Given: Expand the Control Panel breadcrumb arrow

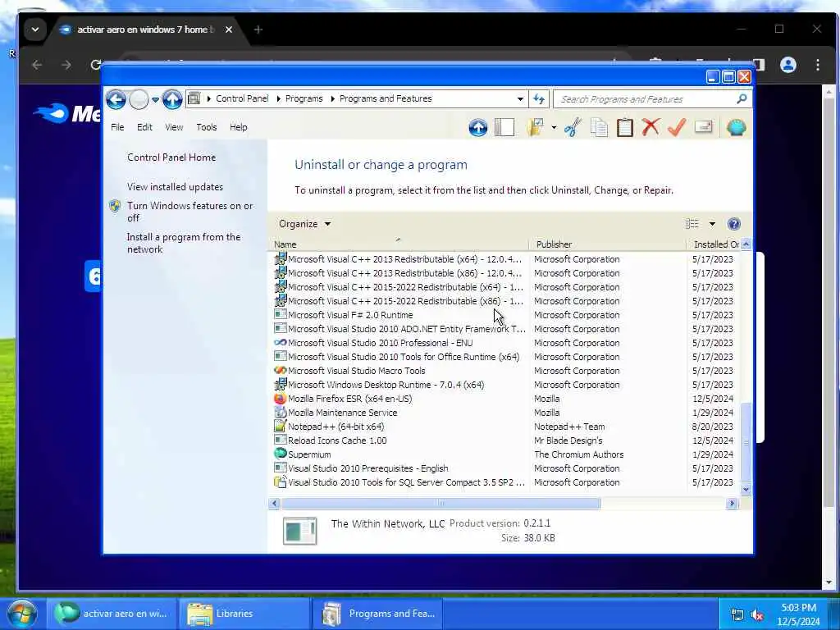Looking at the screenshot, I should point(279,98).
